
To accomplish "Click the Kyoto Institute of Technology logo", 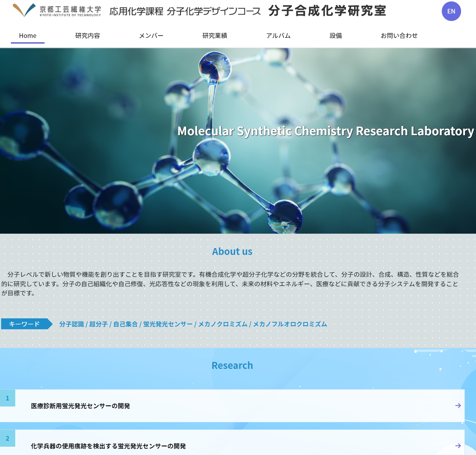I will [x=57, y=10].
